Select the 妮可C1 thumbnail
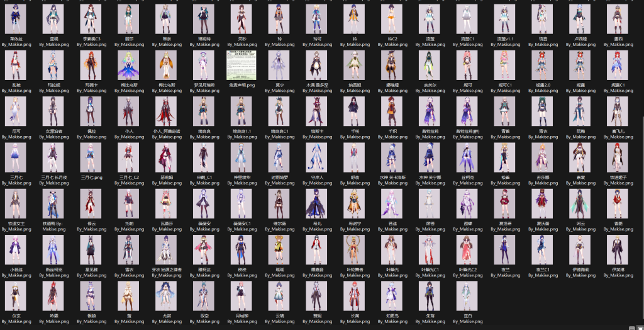This screenshot has width=644, height=330. pyautogui.click(x=504, y=65)
